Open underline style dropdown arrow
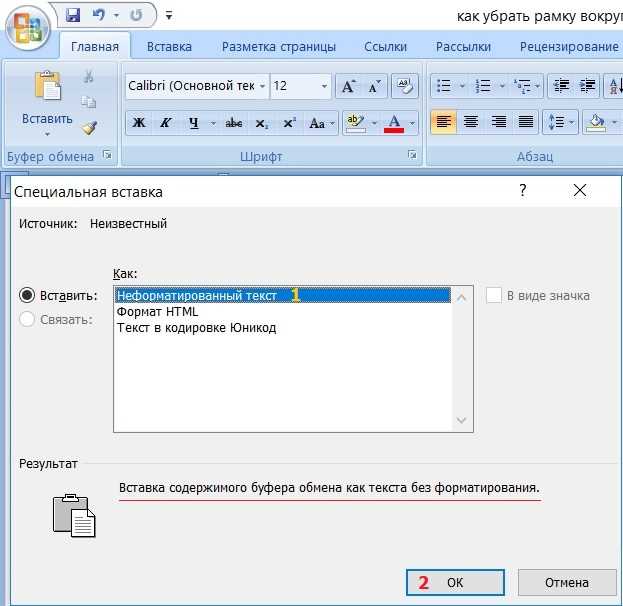This screenshot has height=606, width=623. [x=213, y=123]
